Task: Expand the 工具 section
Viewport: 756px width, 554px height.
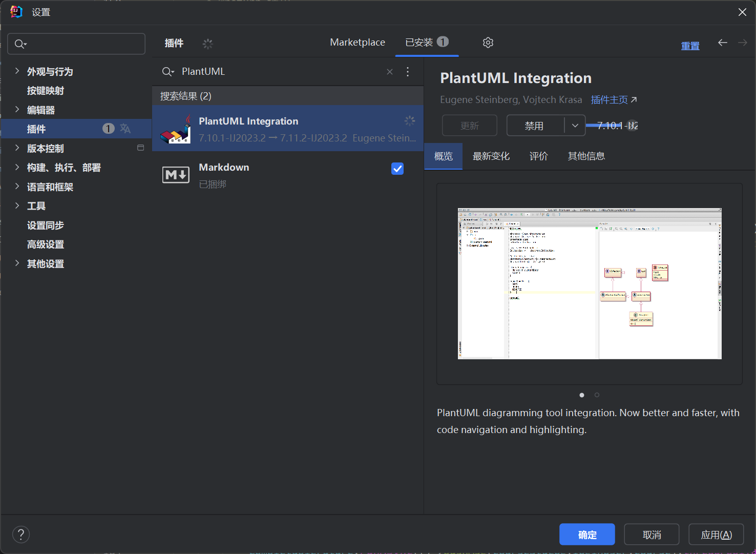Action: click(x=17, y=206)
